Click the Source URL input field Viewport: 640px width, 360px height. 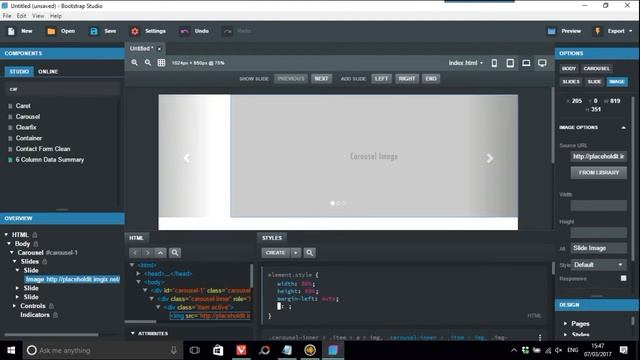tap(598, 156)
